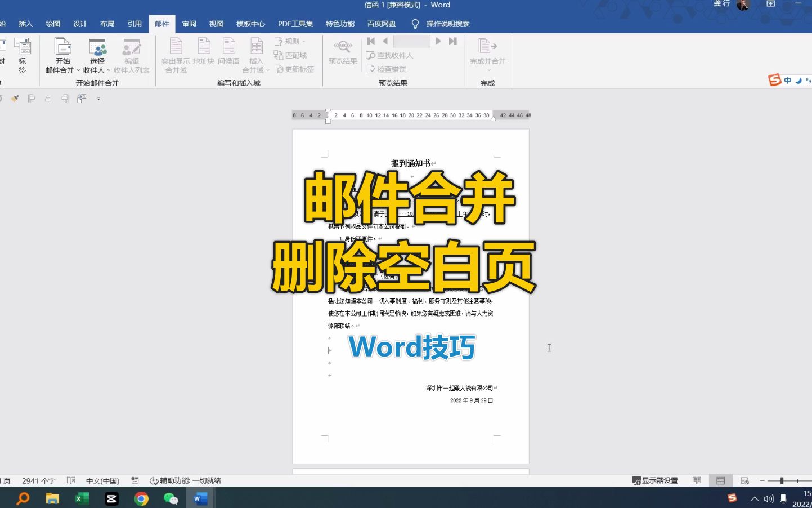Viewport: 812px width, 508px height.
Task: Open Excel from the taskbar
Action: [x=82, y=498]
